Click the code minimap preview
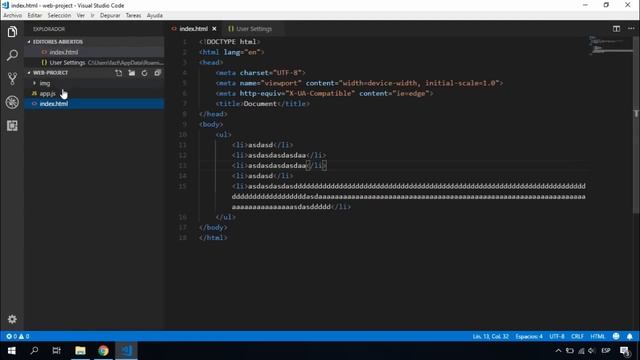The width and height of the screenshot is (640, 360). [610, 45]
